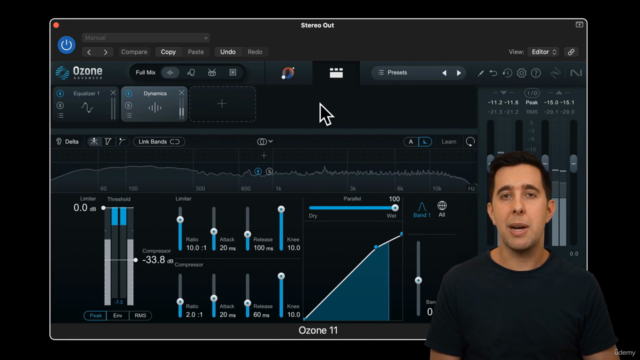Toggle the plugin power button
The height and width of the screenshot is (360, 640).
(66, 44)
